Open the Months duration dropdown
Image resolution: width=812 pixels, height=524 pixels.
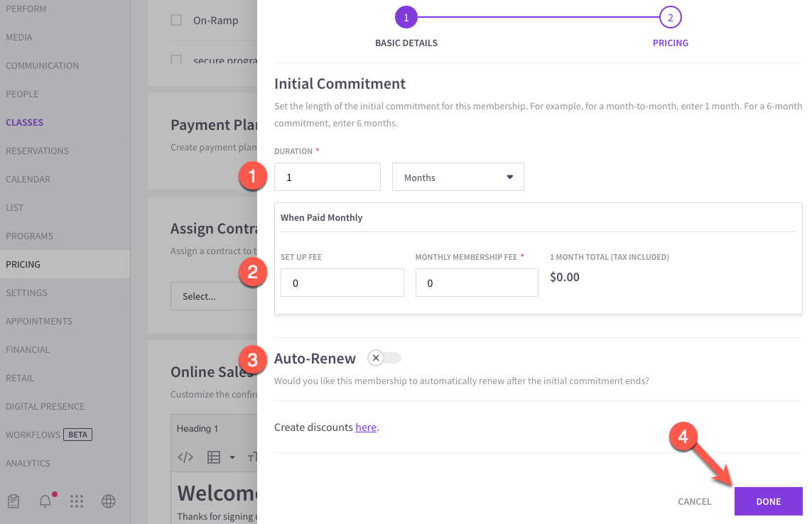click(458, 177)
